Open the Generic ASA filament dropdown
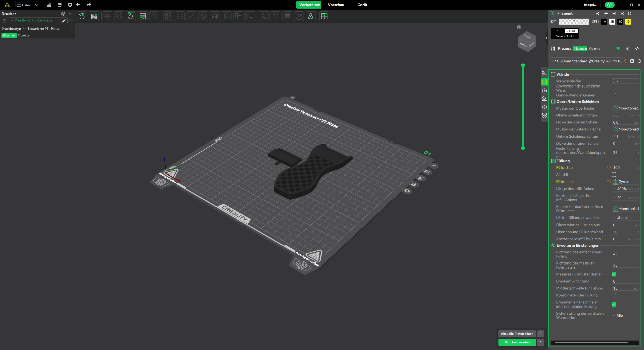 [565, 36]
